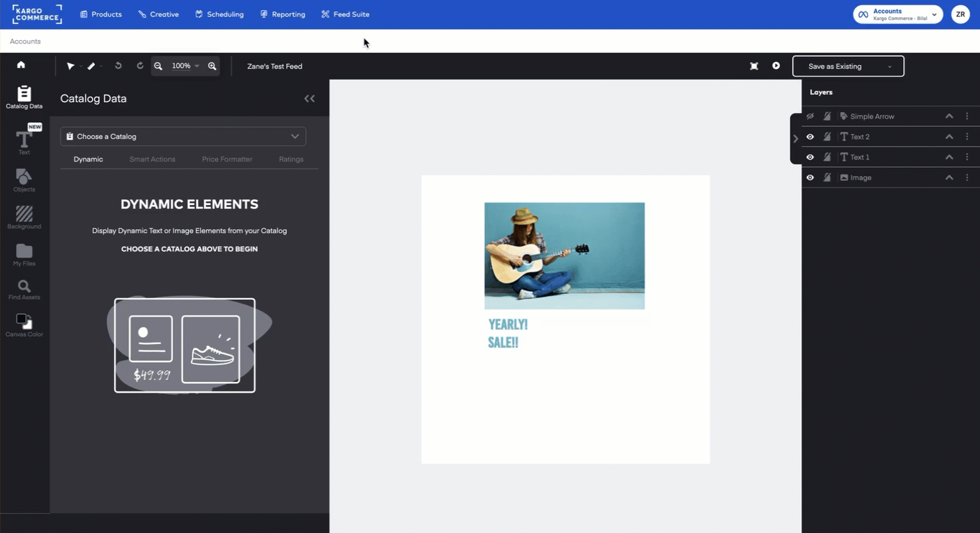Screen dimensions: 980x533
Task: Click the redo icon
Action: (x=140, y=65)
